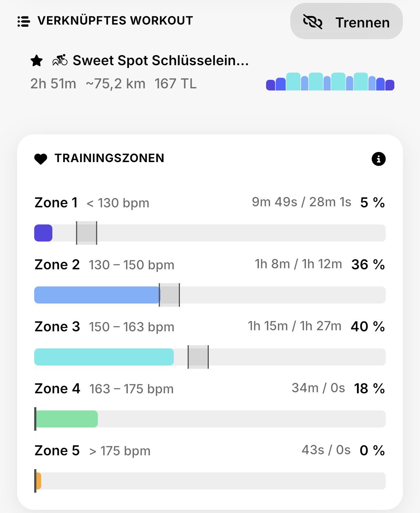This screenshot has width=420, height=513.
Task: Tap the Zone 3 40 % value
Action: (x=368, y=326)
